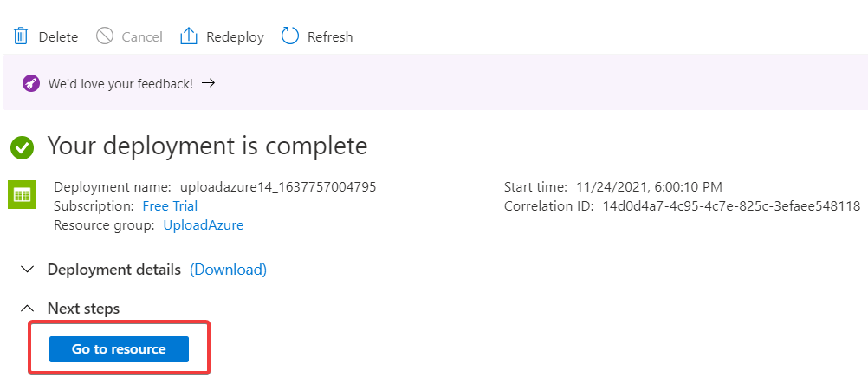Click the Cancel circle-slash icon
This screenshot has width=868, height=377.
pyautogui.click(x=105, y=36)
